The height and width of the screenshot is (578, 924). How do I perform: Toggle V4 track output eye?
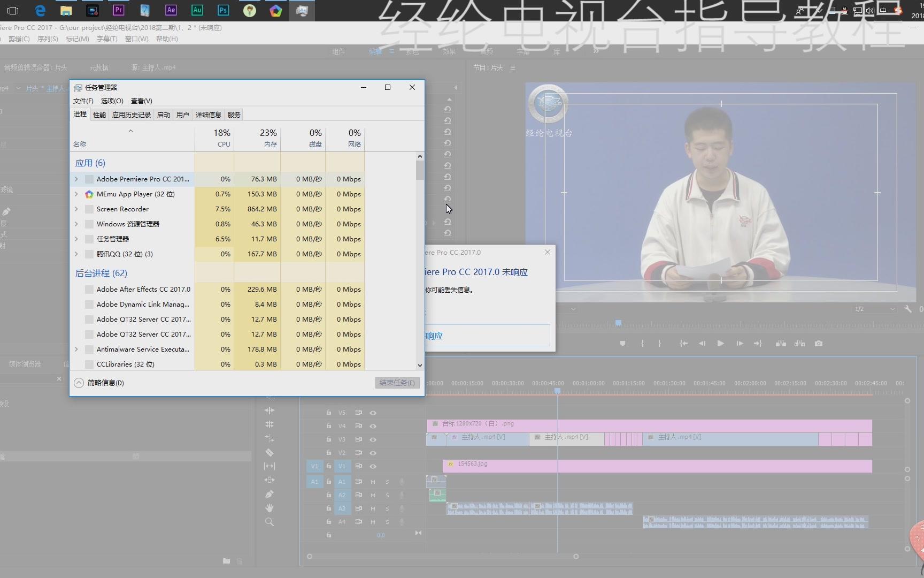pyautogui.click(x=373, y=426)
